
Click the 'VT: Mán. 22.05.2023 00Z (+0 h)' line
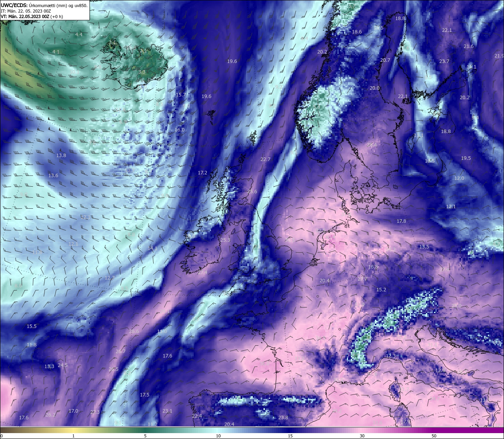click(32, 17)
